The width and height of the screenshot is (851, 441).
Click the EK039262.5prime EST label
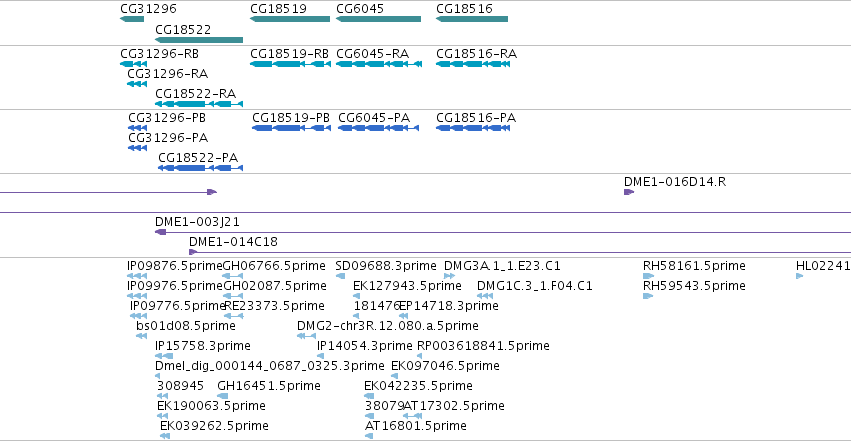click(214, 426)
